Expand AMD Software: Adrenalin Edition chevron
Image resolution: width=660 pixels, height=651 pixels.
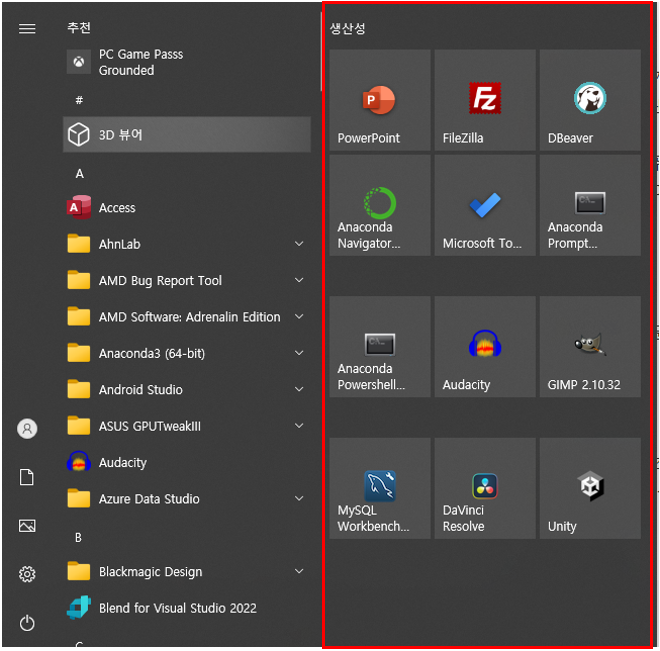point(299,316)
